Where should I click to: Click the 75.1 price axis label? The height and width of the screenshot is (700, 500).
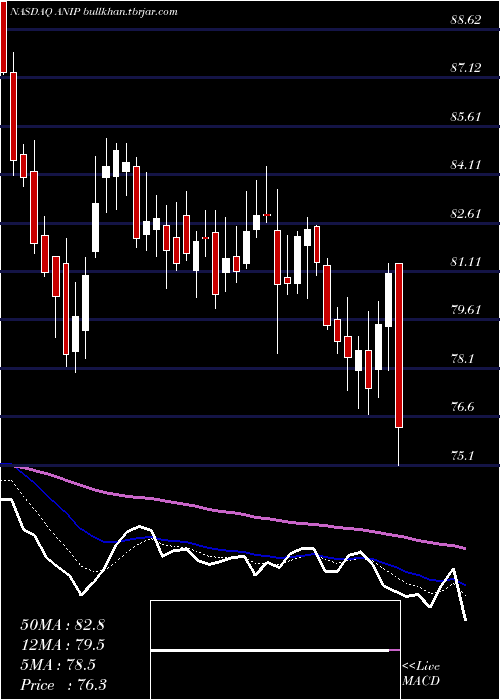462,455
